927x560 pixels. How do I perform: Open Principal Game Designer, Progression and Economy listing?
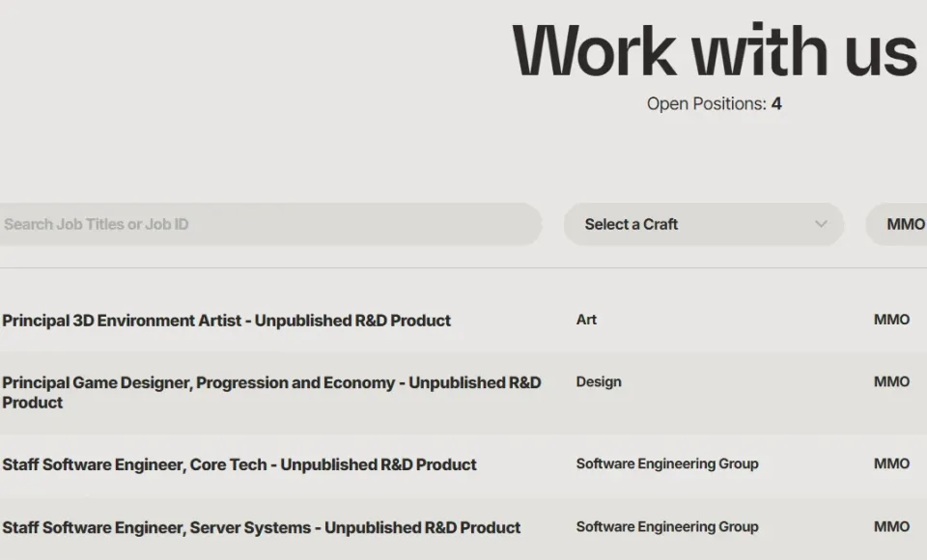272,392
